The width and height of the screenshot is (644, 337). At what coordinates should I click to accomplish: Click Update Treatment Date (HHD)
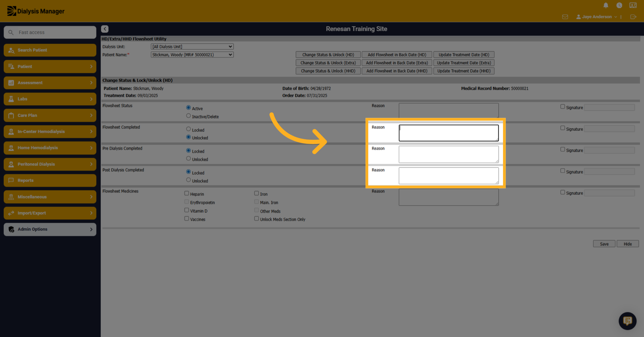point(464,71)
